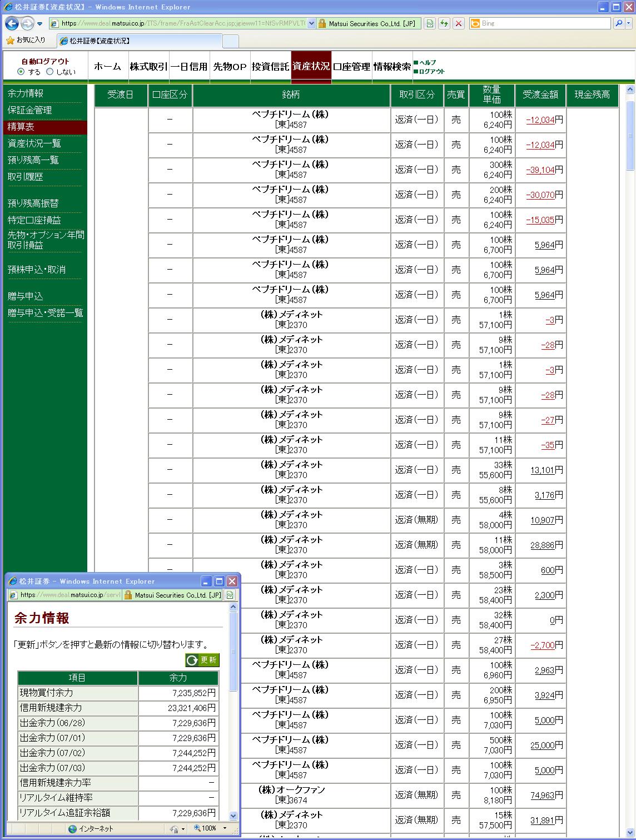
Task: Click the red Stop loading icon
Action: pyautogui.click(x=459, y=23)
